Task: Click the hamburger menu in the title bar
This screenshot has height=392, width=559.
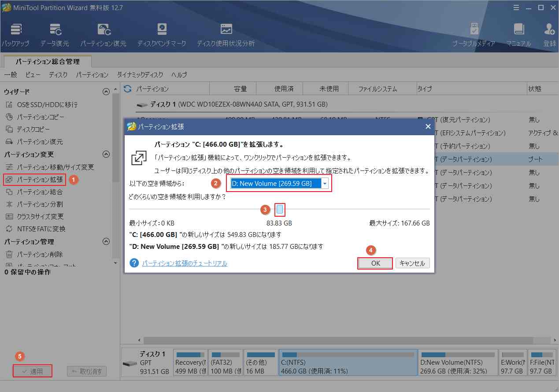Action: pyautogui.click(x=516, y=7)
